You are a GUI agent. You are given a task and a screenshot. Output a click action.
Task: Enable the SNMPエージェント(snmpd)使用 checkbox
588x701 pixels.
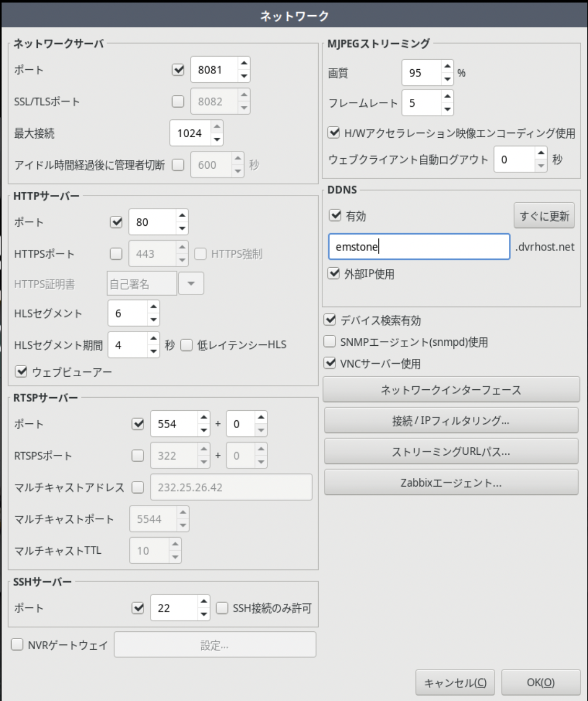click(x=330, y=342)
